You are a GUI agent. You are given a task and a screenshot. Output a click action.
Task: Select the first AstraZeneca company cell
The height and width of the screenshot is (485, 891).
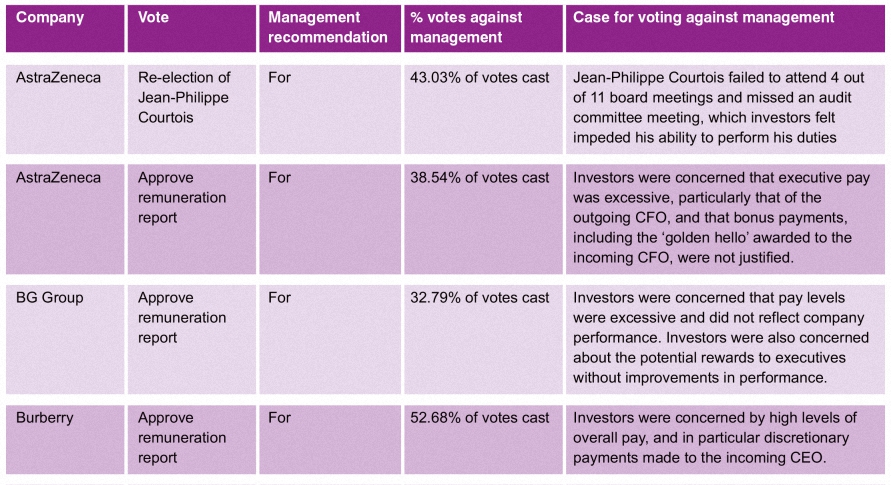pos(65,109)
